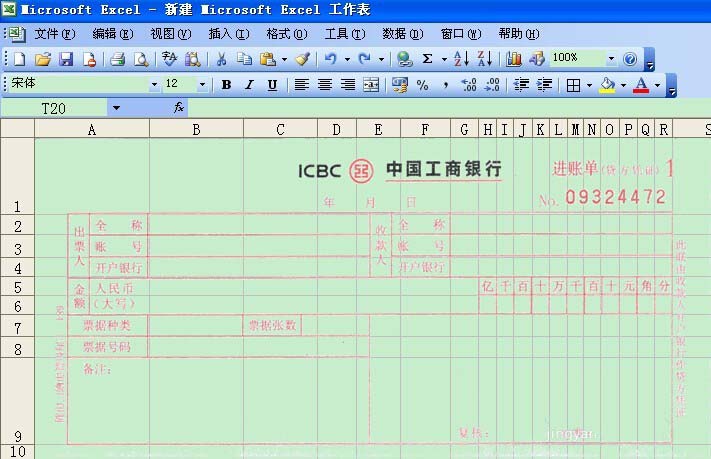Select row 5 header
This screenshot has width=711, height=459.
(x=18, y=287)
